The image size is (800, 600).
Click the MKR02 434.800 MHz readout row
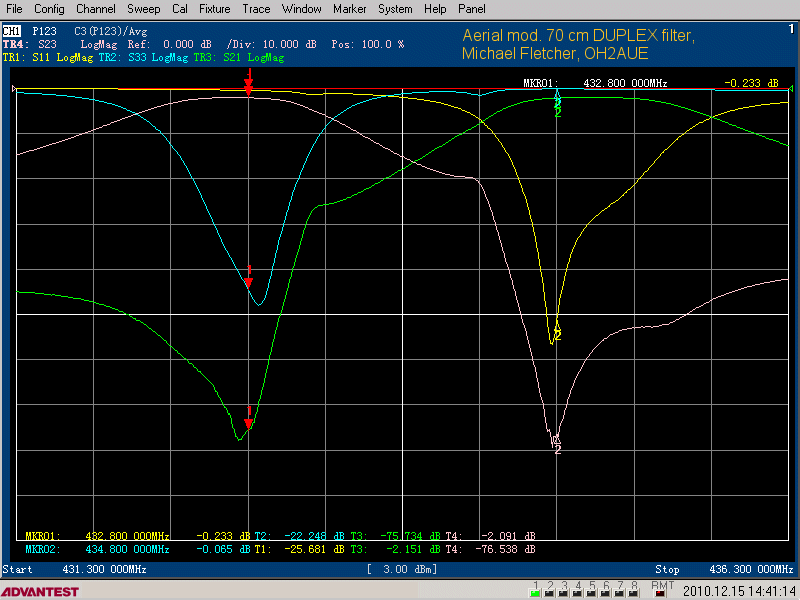pyautogui.click(x=97, y=549)
